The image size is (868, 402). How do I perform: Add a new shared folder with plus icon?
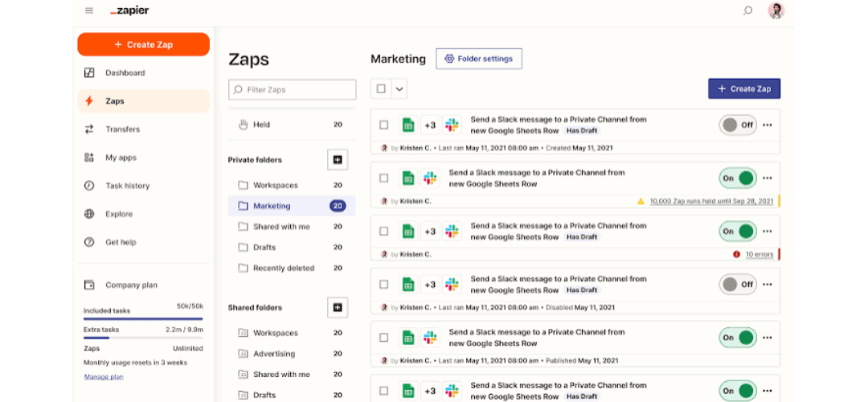coord(338,307)
